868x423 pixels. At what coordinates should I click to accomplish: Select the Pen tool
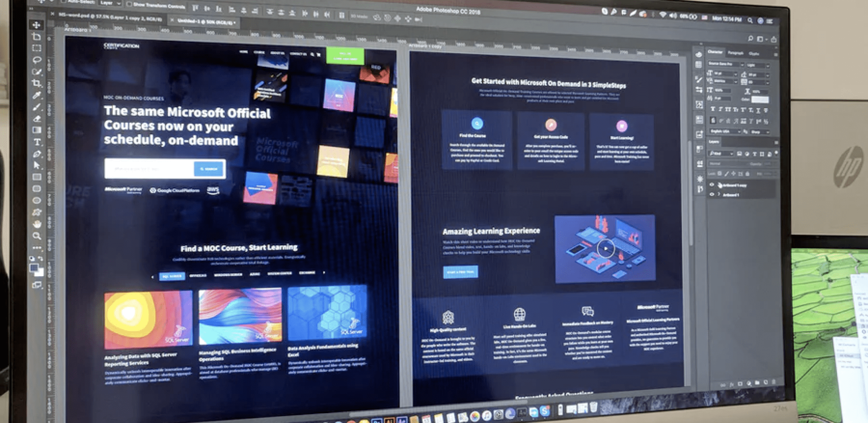click(x=37, y=154)
